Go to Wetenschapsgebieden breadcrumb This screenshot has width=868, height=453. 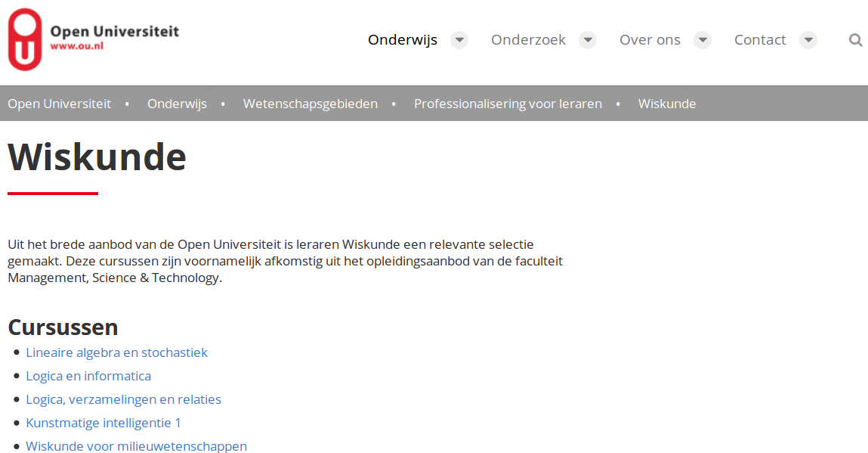pos(310,104)
